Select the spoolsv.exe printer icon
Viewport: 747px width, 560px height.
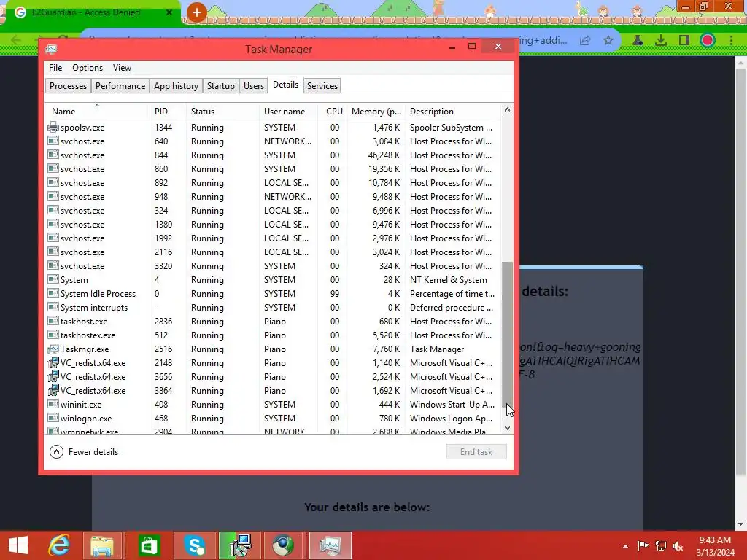coord(53,127)
